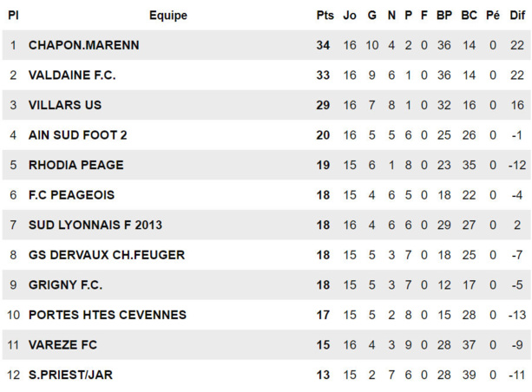Click the Pé penalties column header

click(x=493, y=16)
